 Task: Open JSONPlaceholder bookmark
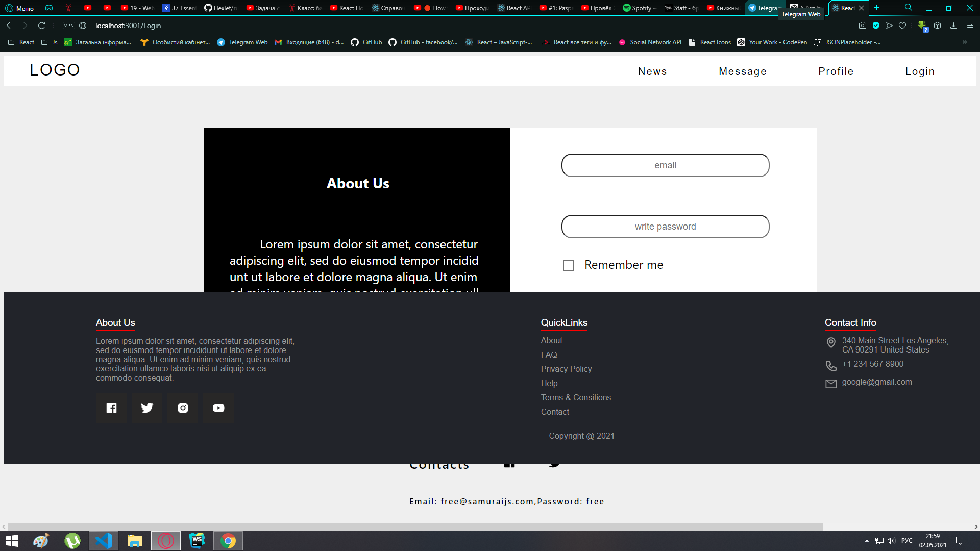coord(847,42)
